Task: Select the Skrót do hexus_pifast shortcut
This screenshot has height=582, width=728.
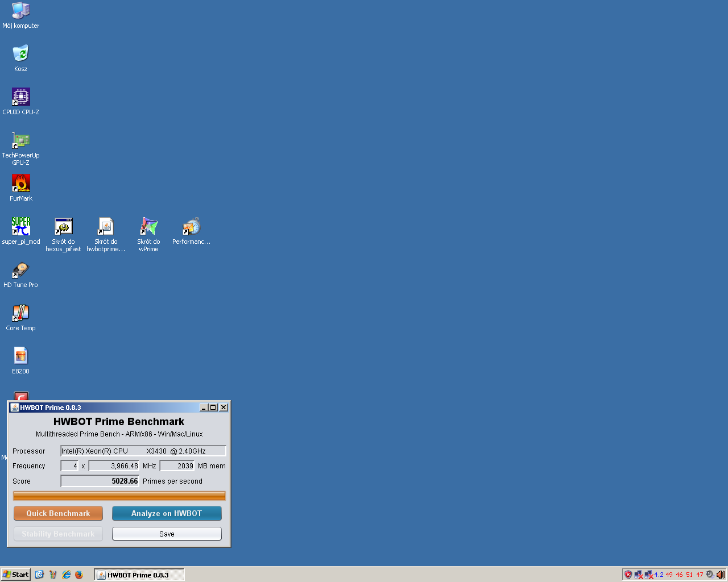Action: click(x=63, y=234)
